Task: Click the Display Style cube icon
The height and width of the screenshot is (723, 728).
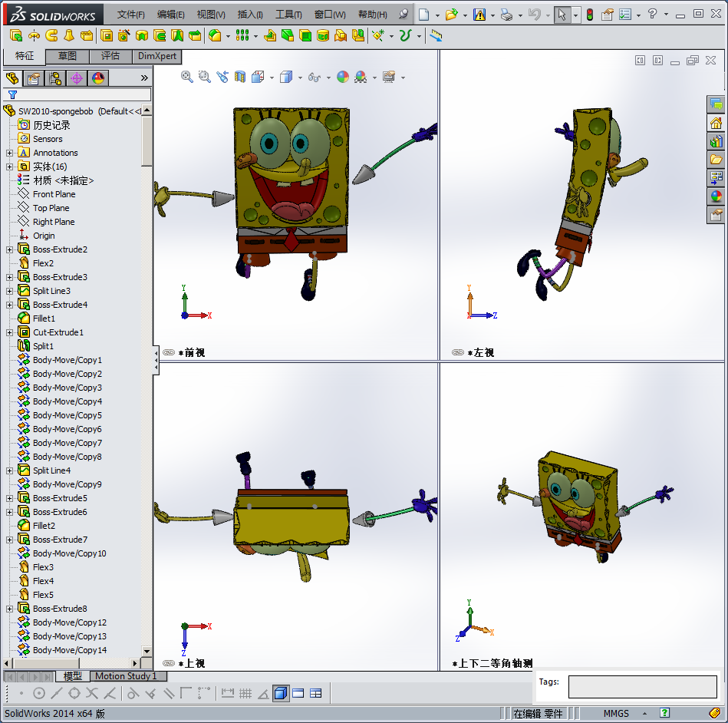Action: pyautogui.click(x=286, y=77)
